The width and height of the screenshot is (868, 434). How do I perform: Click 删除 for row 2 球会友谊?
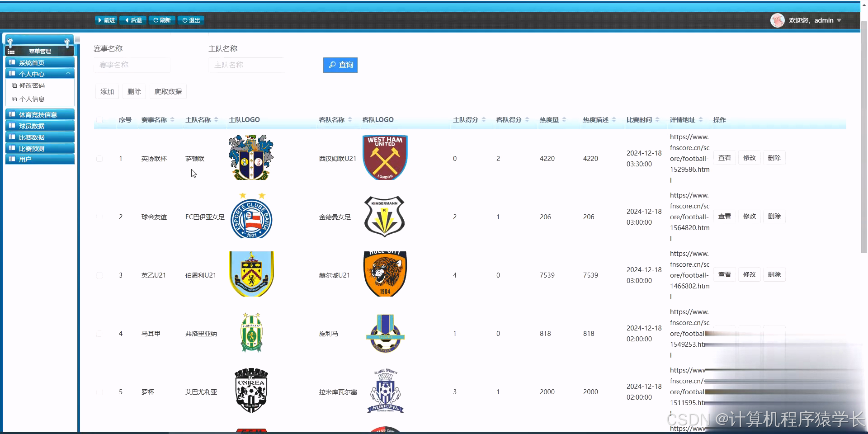click(774, 216)
